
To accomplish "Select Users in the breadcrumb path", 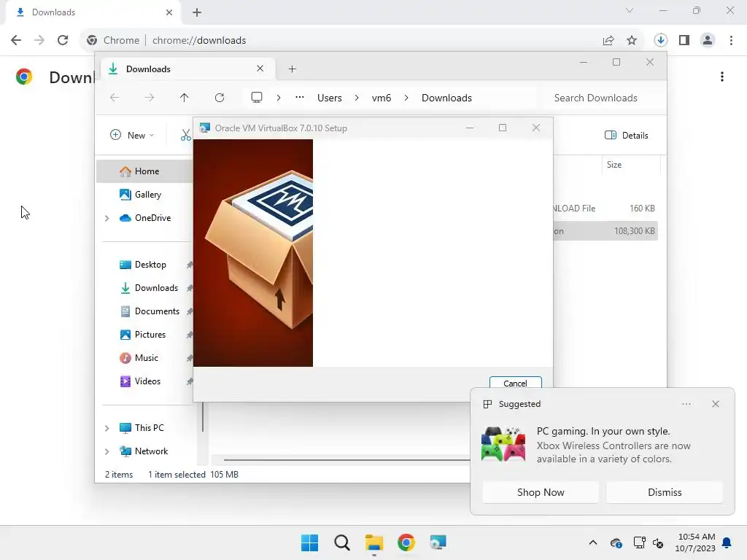I will (329, 98).
